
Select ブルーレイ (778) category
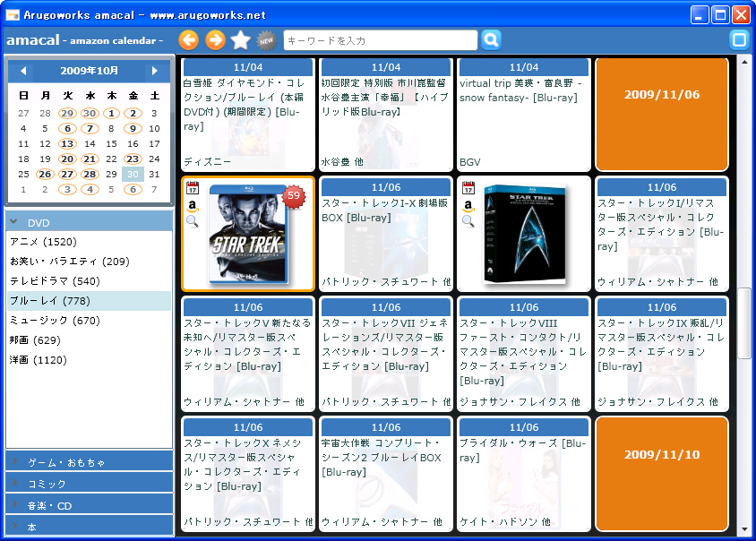(90, 301)
